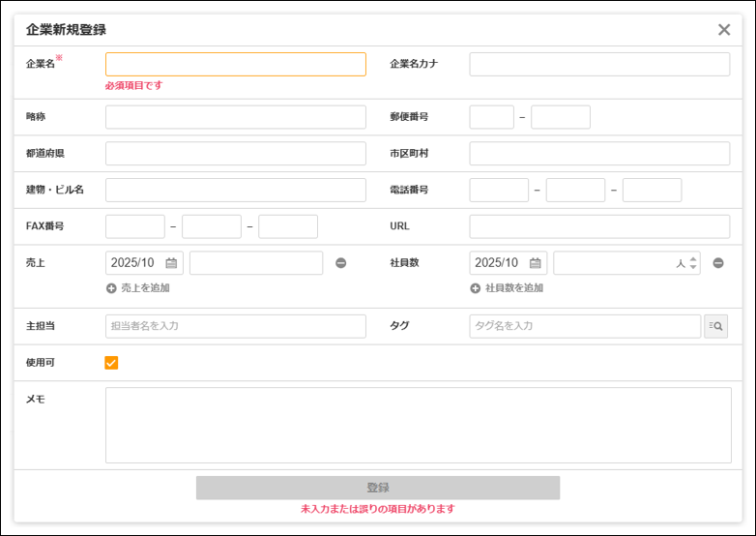The height and width of the screenshot is (536, 756).
Task: Decrease 社員数 with the down spinner arrow
Action: (693, 268)
